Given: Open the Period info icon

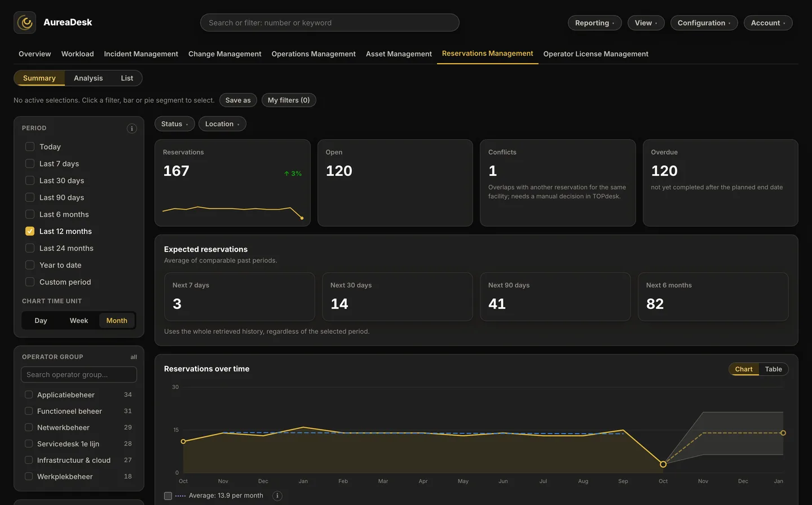Looking at the screenshot, I should (x=132, y=129).
